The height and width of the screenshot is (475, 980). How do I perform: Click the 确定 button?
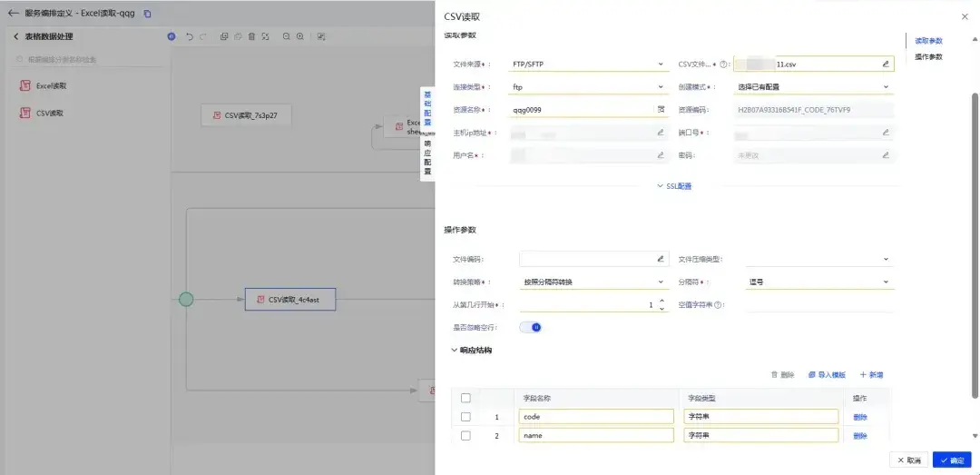click(x=952, y=460)
